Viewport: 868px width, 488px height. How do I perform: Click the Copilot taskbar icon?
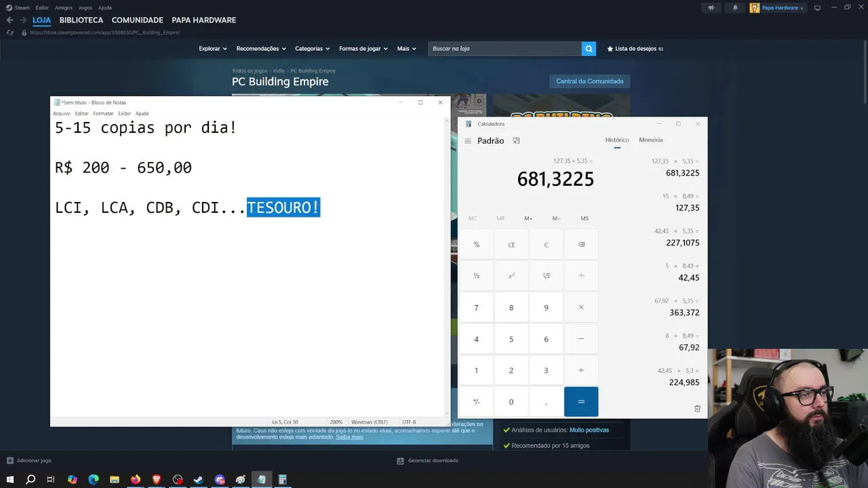point(73,480)
